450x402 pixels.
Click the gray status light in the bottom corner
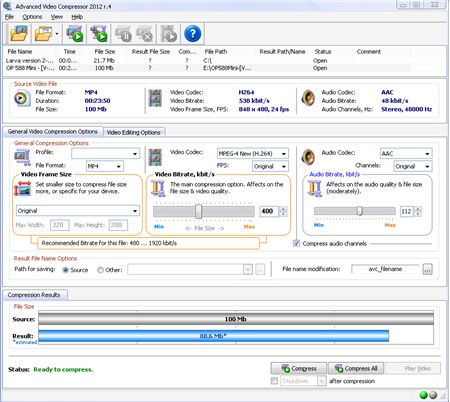(433, 395)
